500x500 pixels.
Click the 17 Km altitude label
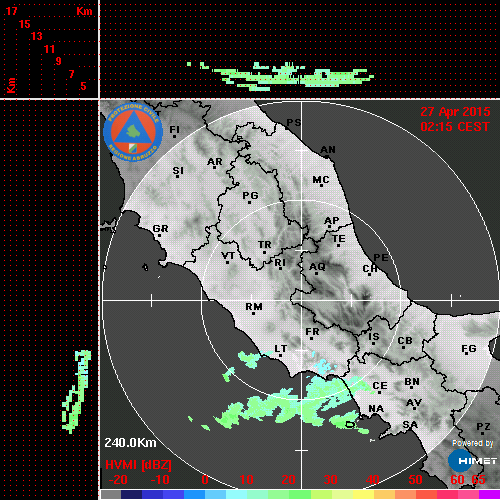click(11, 11)
